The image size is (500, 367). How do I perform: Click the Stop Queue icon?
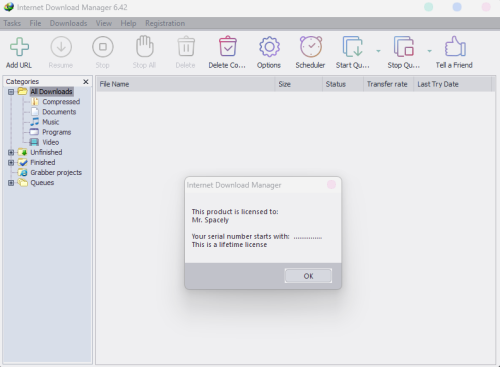[x=404, y=47]
